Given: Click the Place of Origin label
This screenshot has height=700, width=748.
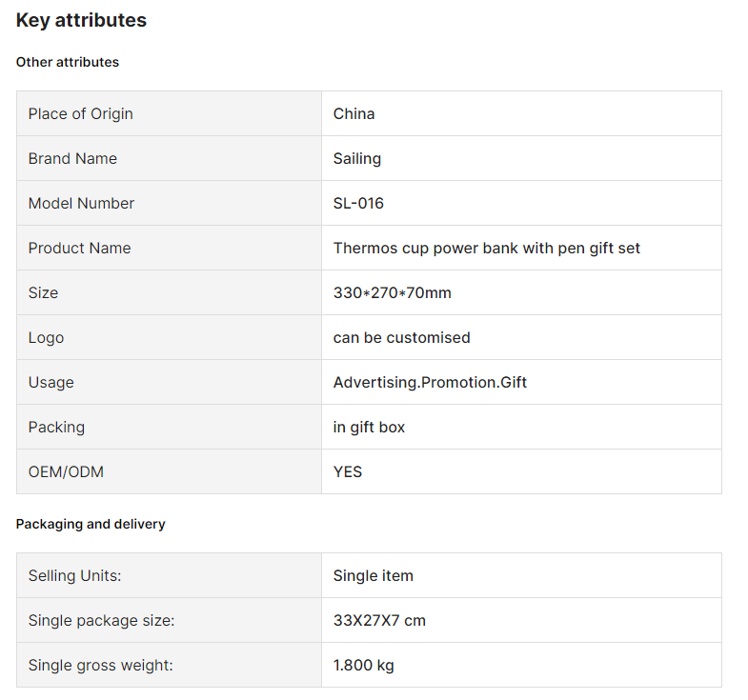Looking at the screenshot, I should (81, 114).
